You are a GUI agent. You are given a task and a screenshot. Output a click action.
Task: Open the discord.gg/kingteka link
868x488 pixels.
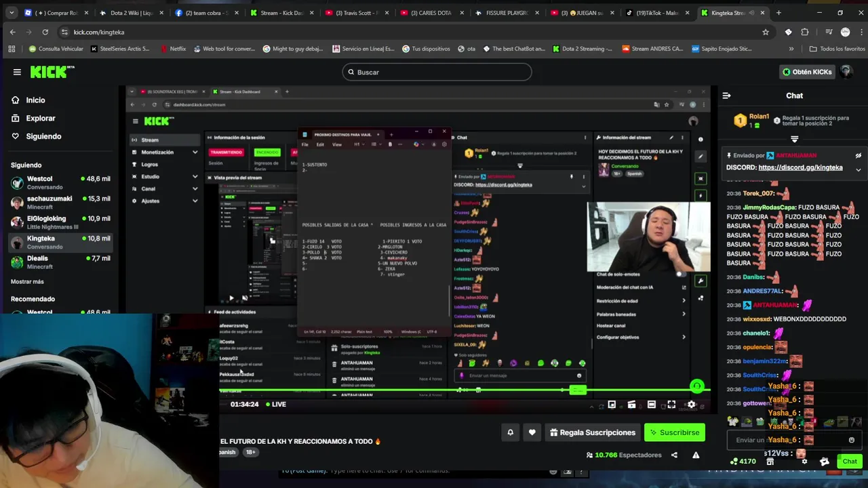800,167
